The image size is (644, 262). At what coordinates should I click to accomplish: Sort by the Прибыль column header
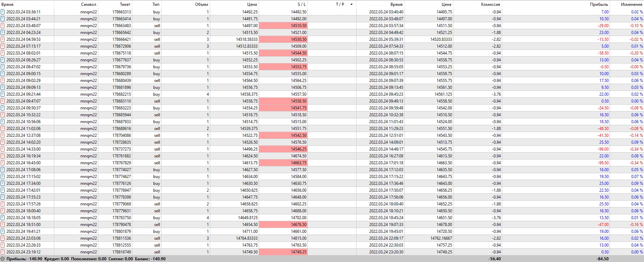599,4
